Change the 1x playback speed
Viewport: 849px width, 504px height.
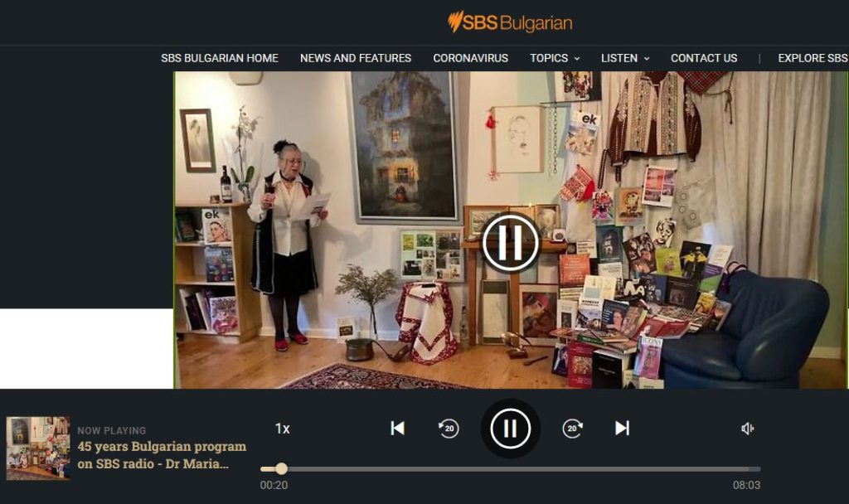(x=282, y=429)
